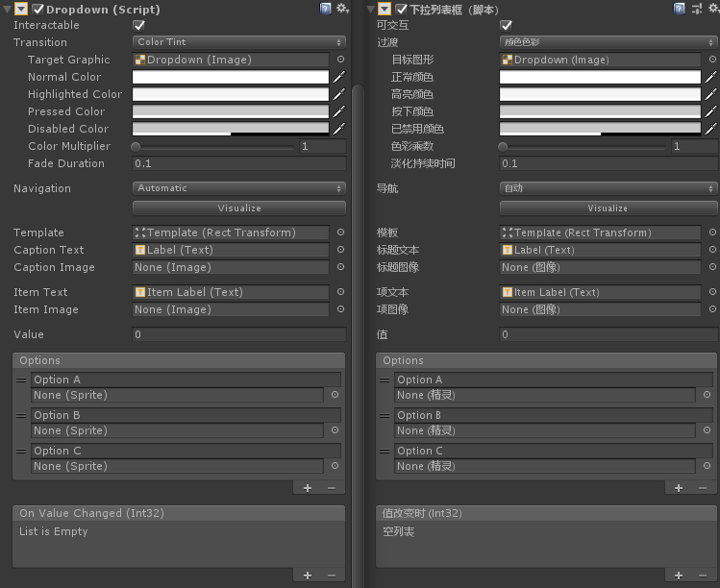Open object picker for 模板 field

click(712, 233)
